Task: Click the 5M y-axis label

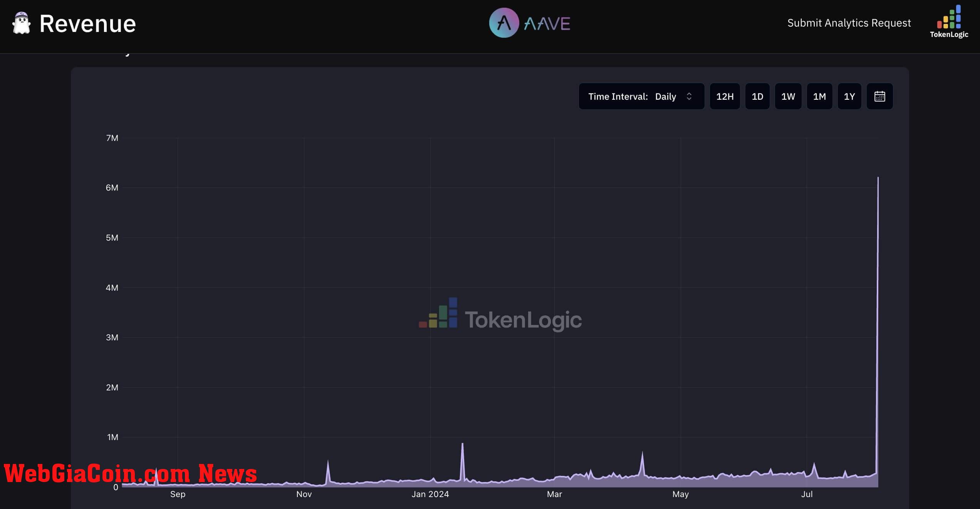Action: click(112, 238)
